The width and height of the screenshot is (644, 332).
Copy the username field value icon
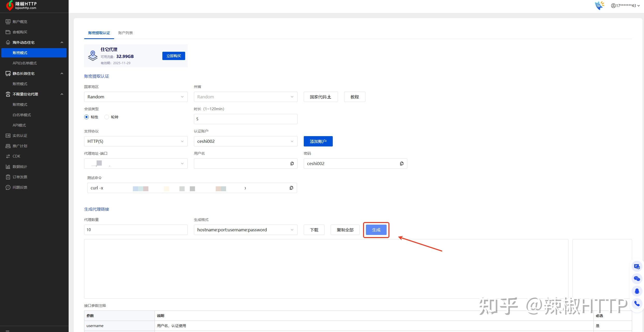(292, 164)
